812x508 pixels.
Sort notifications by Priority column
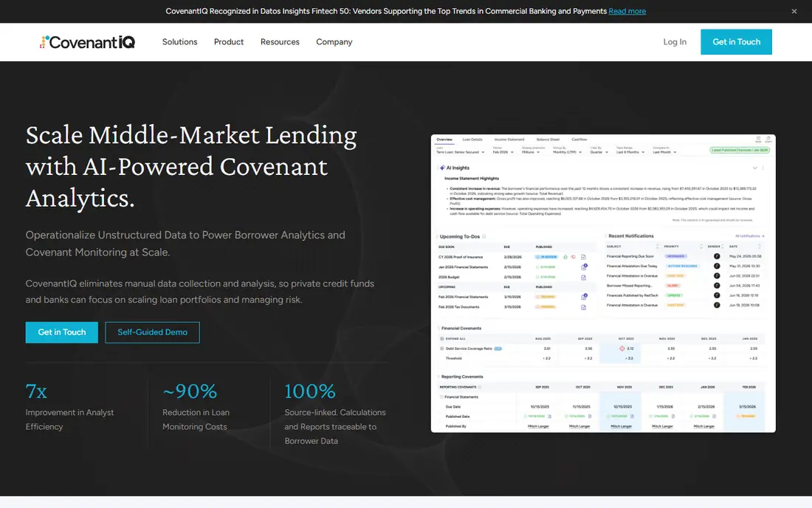[701, 247]
